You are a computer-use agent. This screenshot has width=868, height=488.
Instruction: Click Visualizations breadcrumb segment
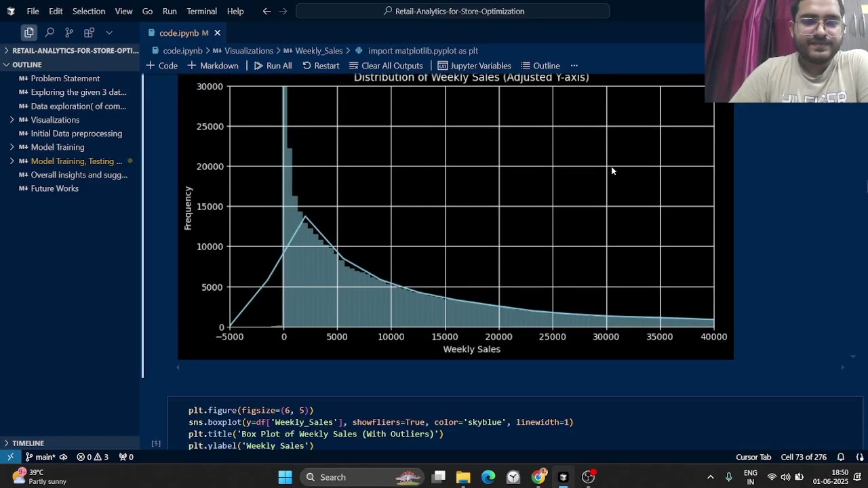(x=243, y=51)
